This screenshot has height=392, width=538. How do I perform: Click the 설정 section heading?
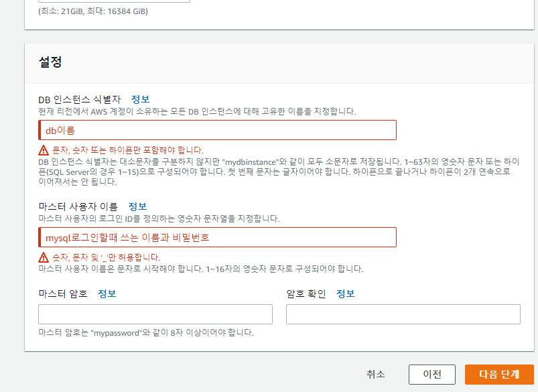(x=50, y=62)
